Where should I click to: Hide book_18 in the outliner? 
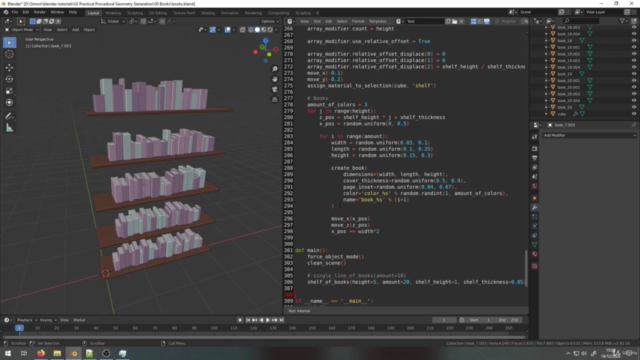[x=634, y=40]
